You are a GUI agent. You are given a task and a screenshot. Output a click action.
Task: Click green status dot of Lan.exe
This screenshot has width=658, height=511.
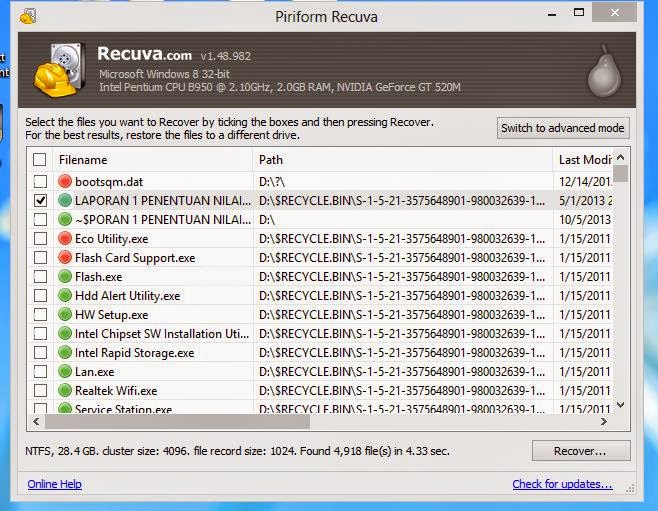[x=65, y=371]
